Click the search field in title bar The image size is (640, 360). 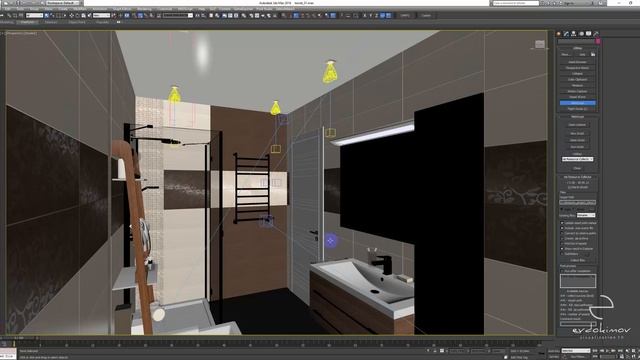pos(516,3)
